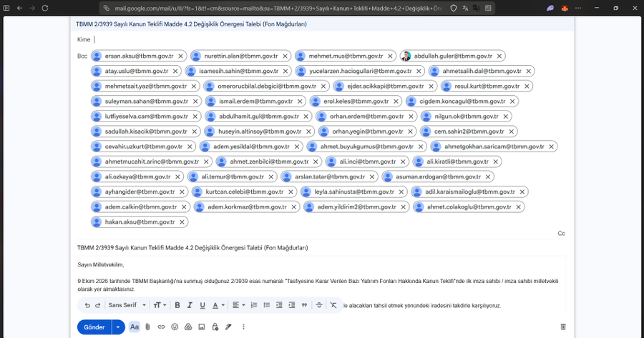Open the page translate icon
The height and width of the screenshot is (338, 644).
tap(465, 8)
